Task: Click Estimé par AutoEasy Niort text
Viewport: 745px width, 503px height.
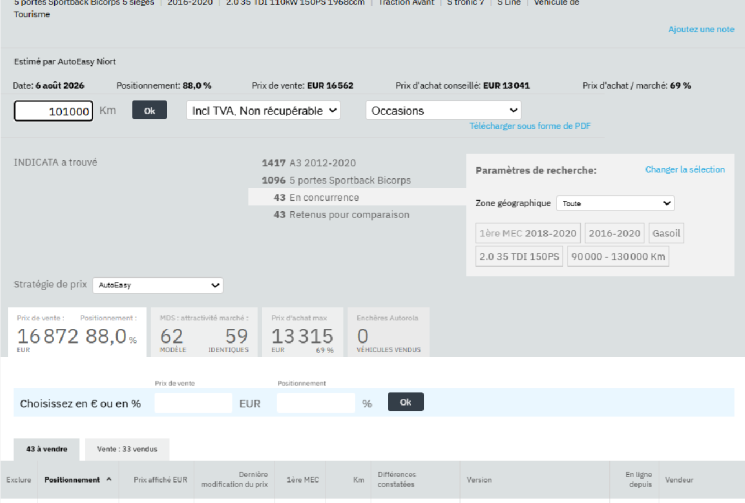Action: pos(65,62)
